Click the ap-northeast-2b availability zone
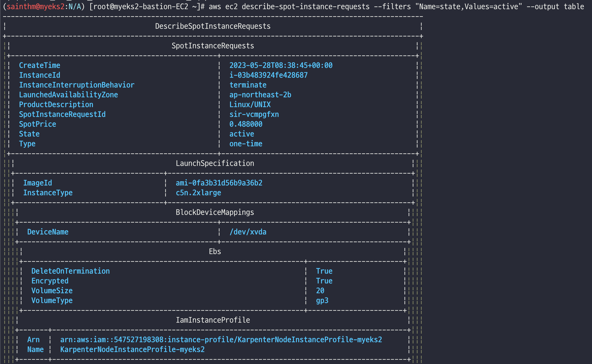The height and width of the screenshot is (364, 592). tap(260, 95)
